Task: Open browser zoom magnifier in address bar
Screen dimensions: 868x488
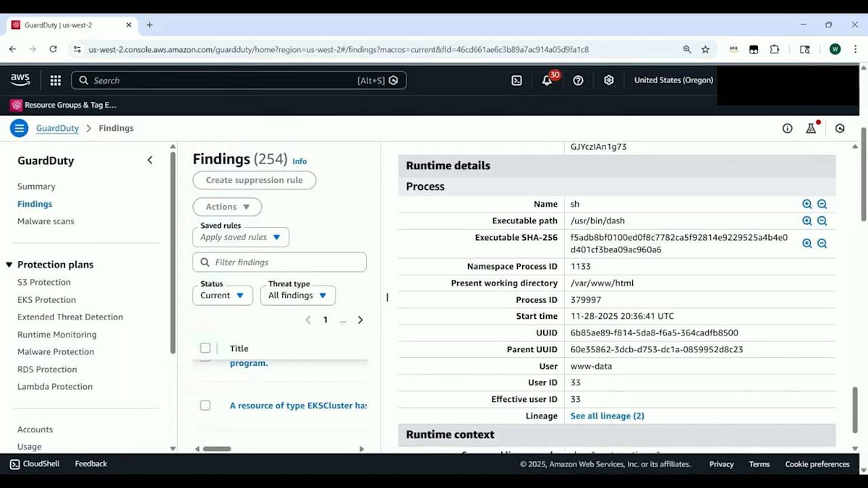Action: (687, 49)
